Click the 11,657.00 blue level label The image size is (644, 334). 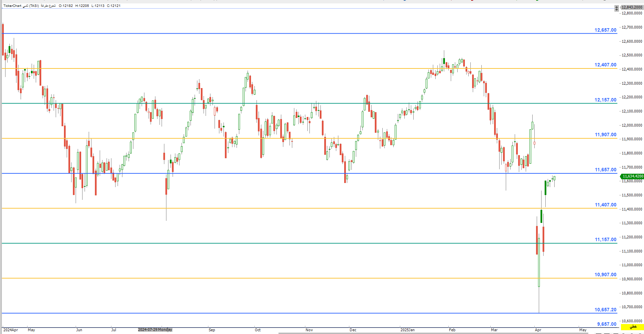point(605,170)
